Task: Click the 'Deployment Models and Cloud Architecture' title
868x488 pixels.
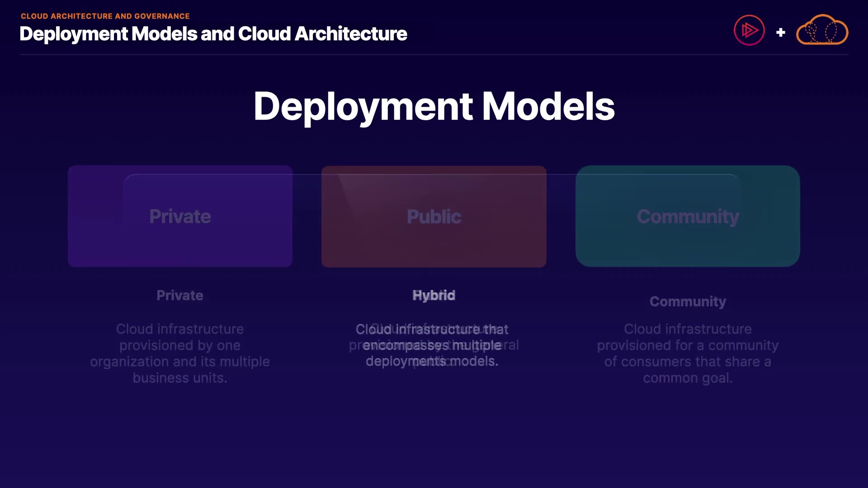Action: pyautogui.click(x=213, y=34)
